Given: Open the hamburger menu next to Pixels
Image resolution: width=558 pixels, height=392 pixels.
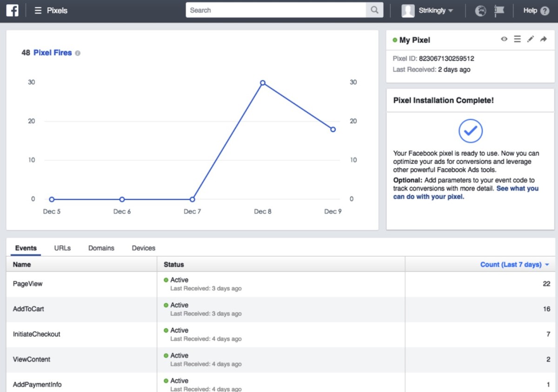Looking at the screenshot, I should coord(38,10).
